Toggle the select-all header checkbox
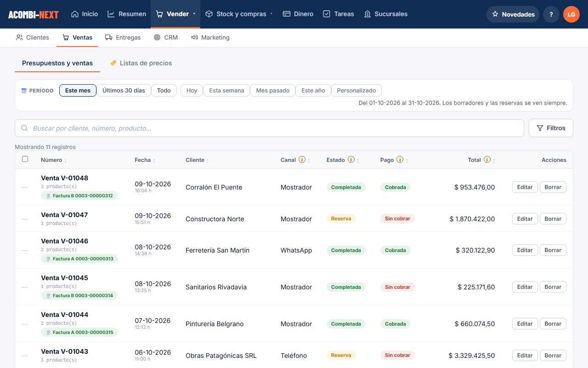Viewport: 588px width, 368px height. pyautogui.click(x=25, y=159)
